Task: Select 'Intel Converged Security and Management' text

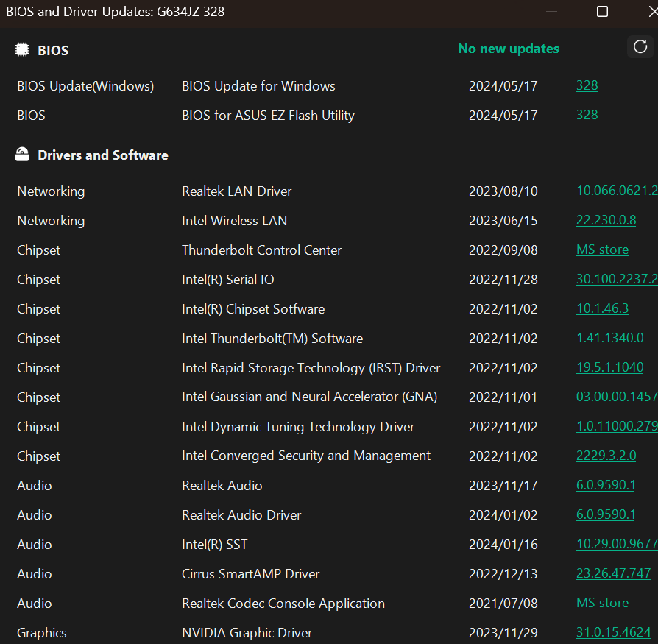Action: click(306, 456)
